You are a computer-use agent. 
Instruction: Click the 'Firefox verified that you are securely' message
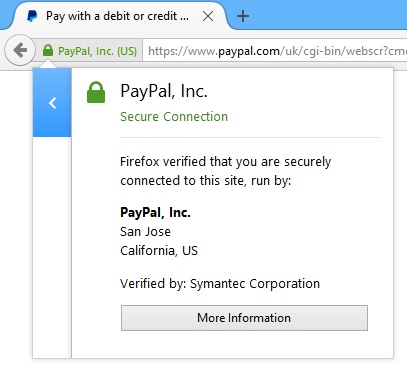pyautogui.click(x=226, y=162)
